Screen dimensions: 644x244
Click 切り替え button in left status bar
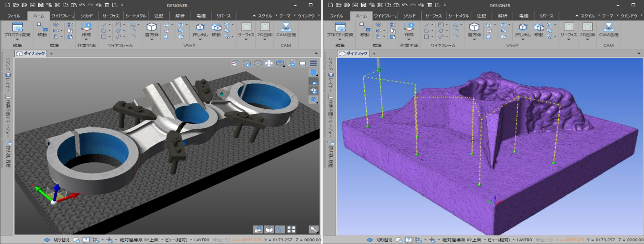61,240
